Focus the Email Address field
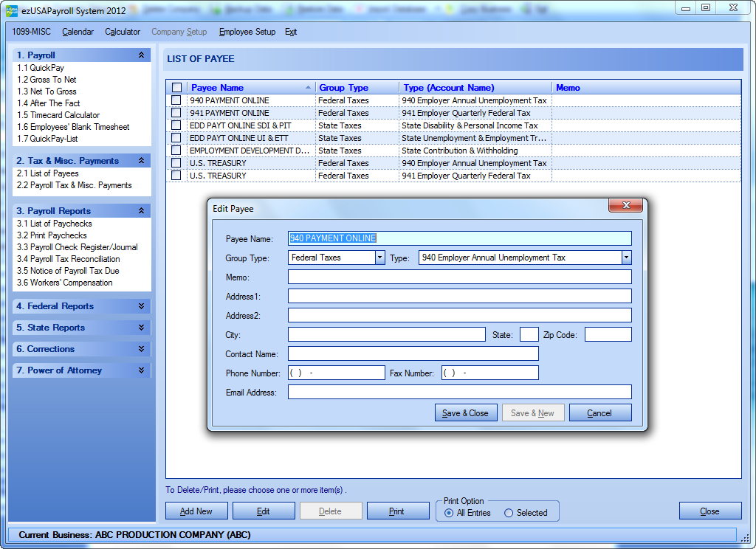756x549 pixels. (459, 393)
